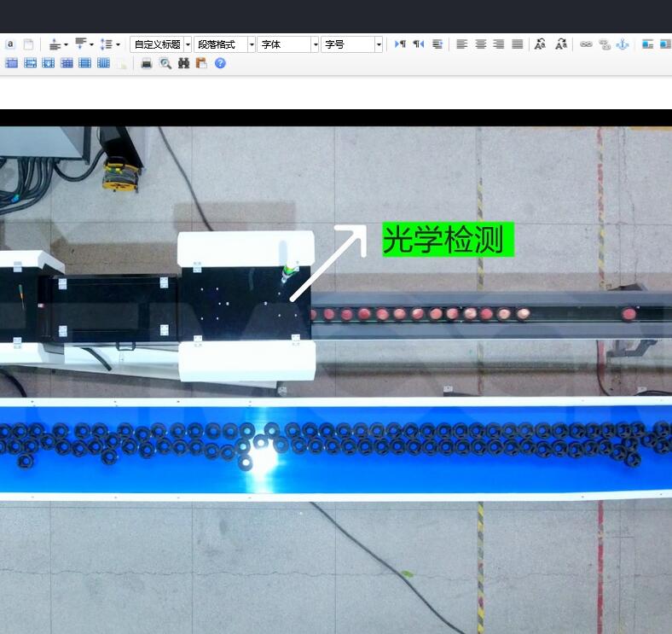Open preview with the magnifier icon
The height and width of the screenshot is (634, 672).
165,63
